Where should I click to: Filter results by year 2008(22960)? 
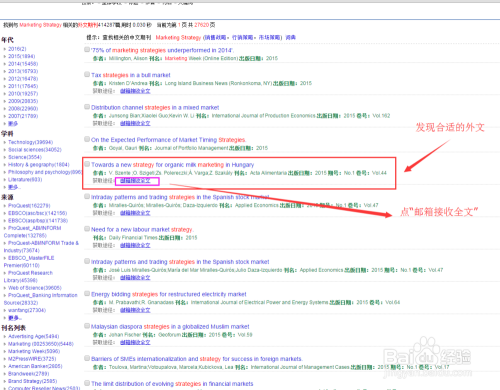click(23, 109)
